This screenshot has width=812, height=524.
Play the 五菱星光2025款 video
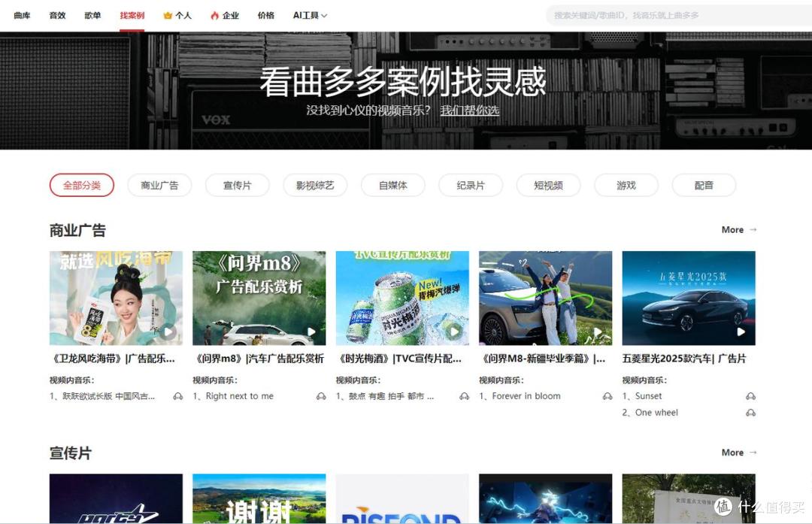point(689,298)
